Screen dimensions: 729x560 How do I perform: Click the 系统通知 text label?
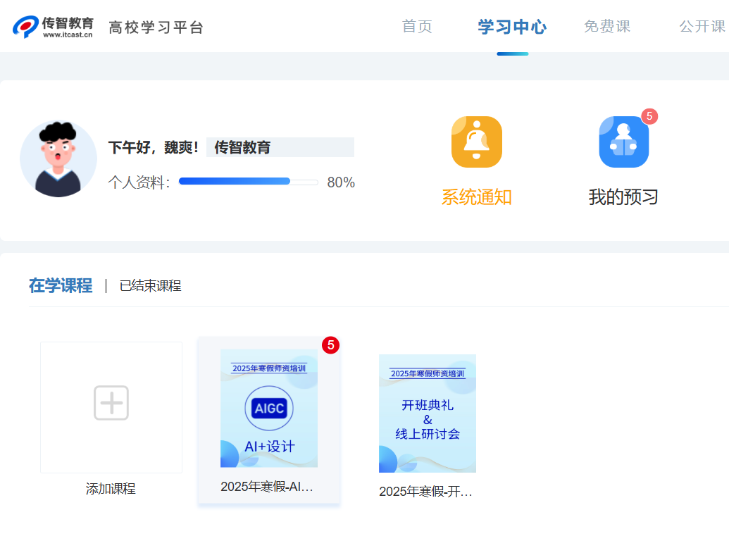pos(476,197)
